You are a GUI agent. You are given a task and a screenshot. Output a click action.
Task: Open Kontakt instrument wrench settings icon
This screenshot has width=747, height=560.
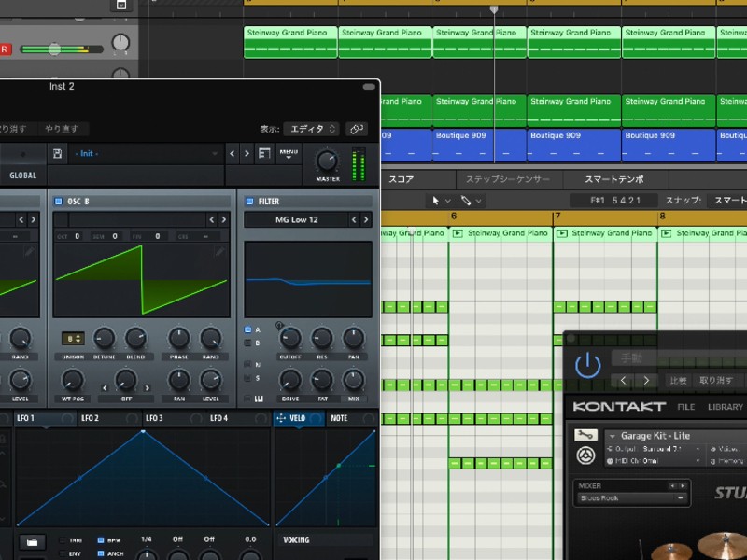tap(585, 435)
